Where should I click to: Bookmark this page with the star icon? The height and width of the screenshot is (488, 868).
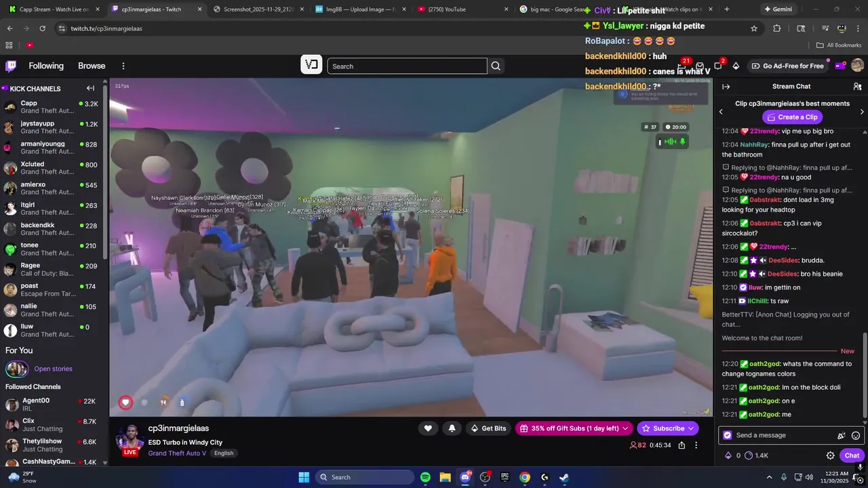[x=754, y=28]
